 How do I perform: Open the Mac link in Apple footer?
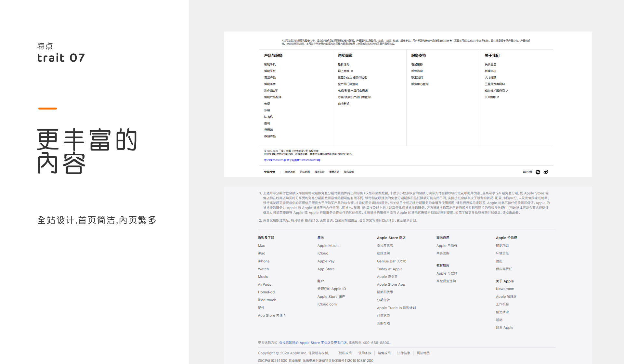coord(262,246)
